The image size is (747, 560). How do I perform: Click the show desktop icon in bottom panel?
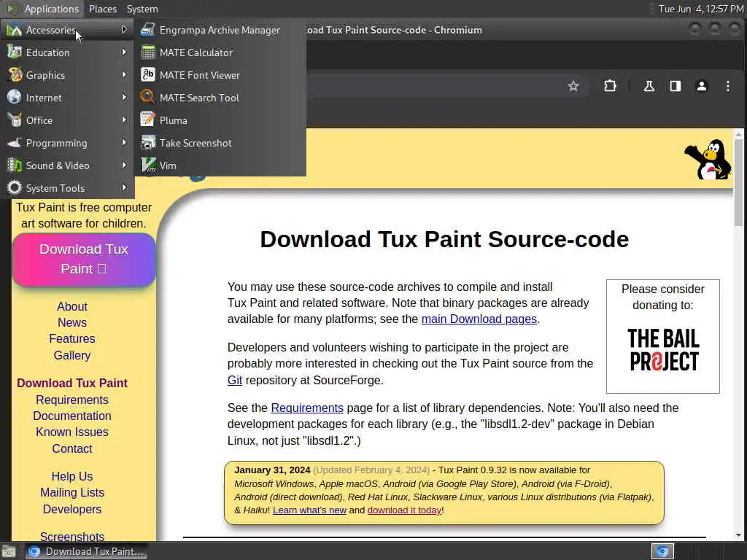pos(9,551)
